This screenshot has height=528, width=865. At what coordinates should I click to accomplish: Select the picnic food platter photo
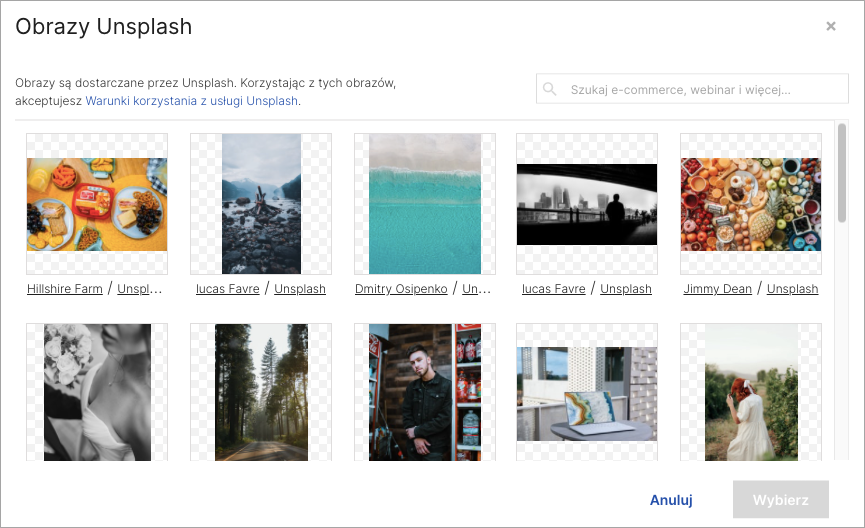click(x=97, y=204)
